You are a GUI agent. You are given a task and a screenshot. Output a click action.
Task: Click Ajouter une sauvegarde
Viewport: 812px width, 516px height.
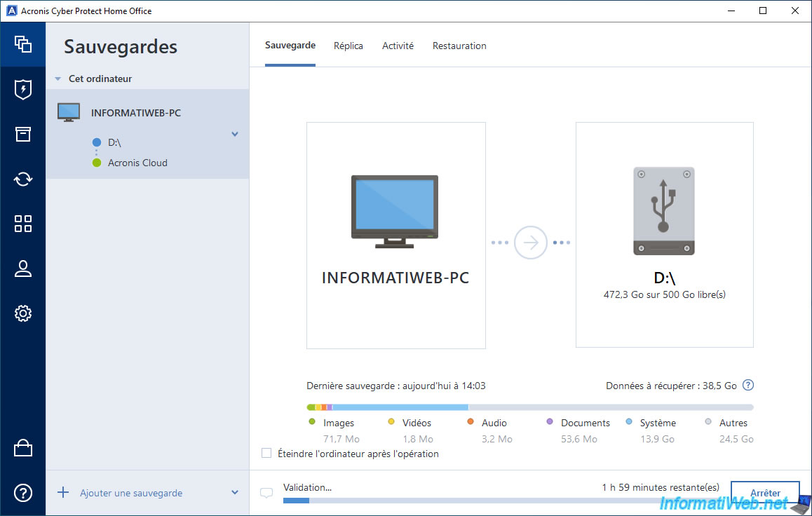click(131, 494)
